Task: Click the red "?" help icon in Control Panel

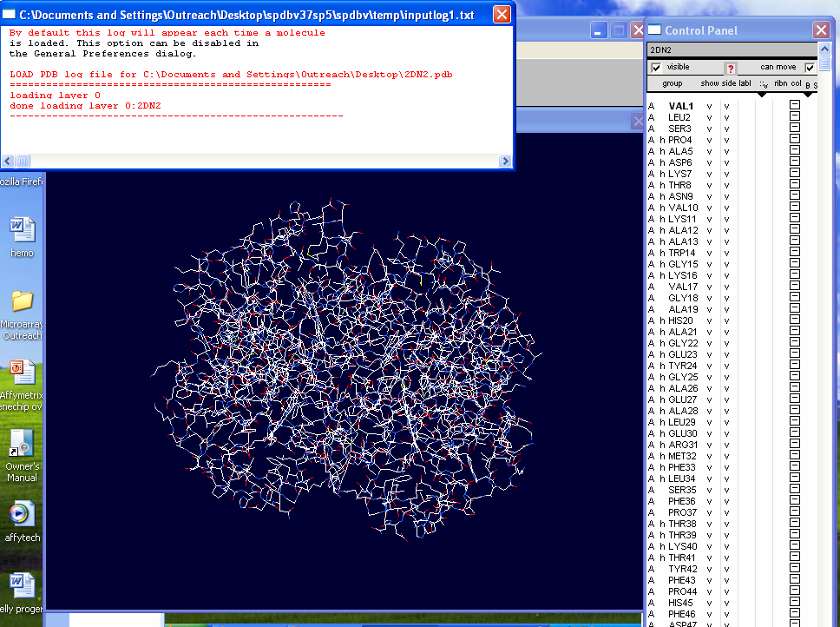Action: (731, 67)
